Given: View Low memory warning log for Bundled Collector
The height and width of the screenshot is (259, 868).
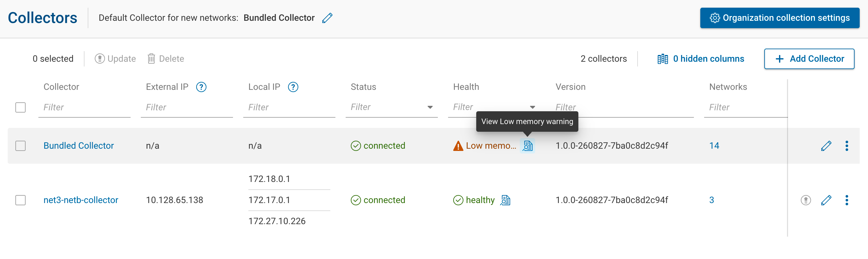Looking at the screenshot, I should click(527, 146).
